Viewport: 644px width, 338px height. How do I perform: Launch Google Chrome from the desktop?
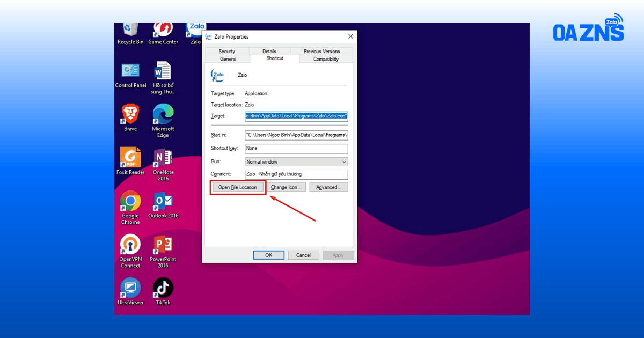pyautogui.click(x=130, y=208)
